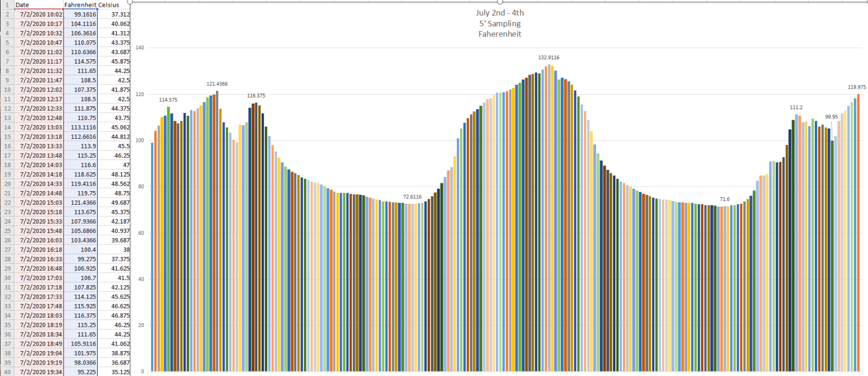This screenshot has height=376, width=868.
Task: Select the 72.6116 data label
Action: coord(412,197)
